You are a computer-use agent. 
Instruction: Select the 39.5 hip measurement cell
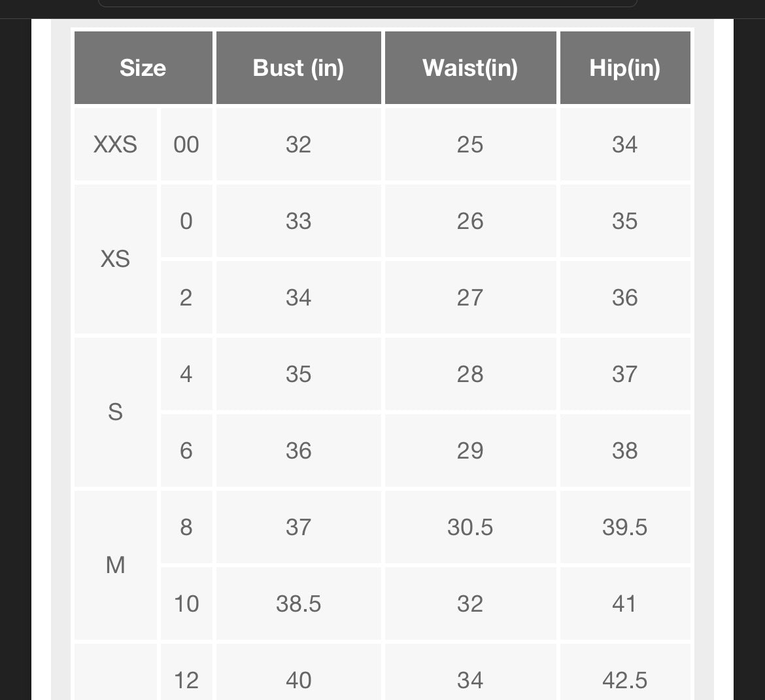click(x=624, y=527)
